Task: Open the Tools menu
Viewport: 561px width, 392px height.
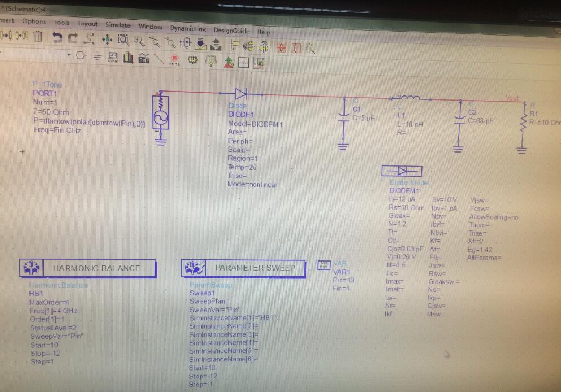Action: [x=62, y=23]
